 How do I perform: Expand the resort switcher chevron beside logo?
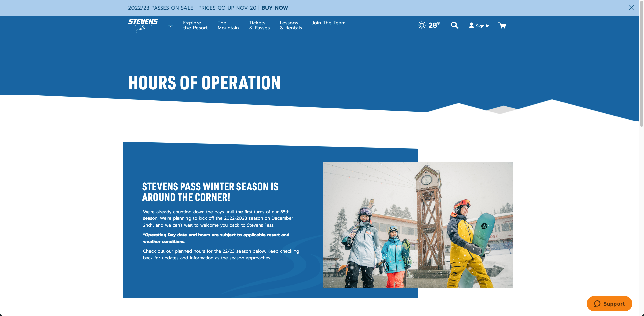pyautogui.click(x=170, y=26)
